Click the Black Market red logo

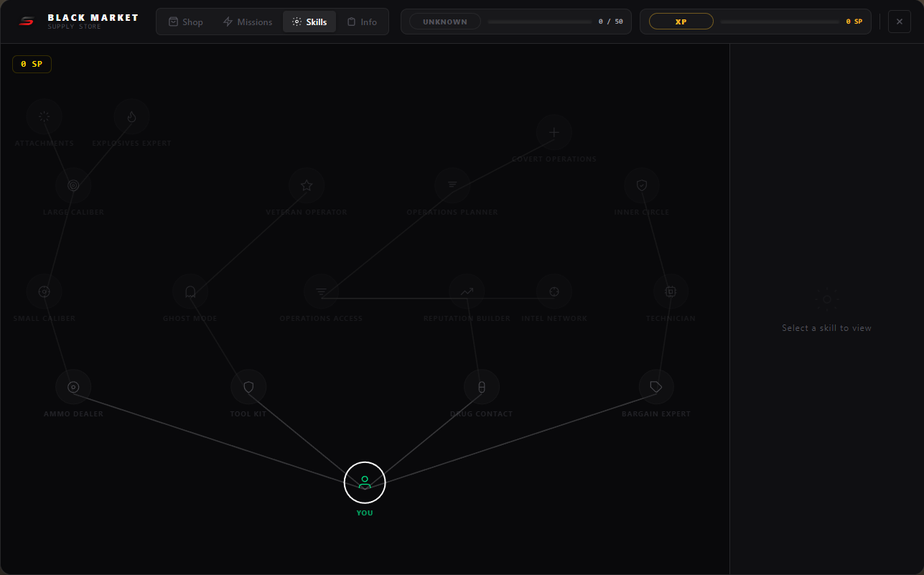point(27,22)
